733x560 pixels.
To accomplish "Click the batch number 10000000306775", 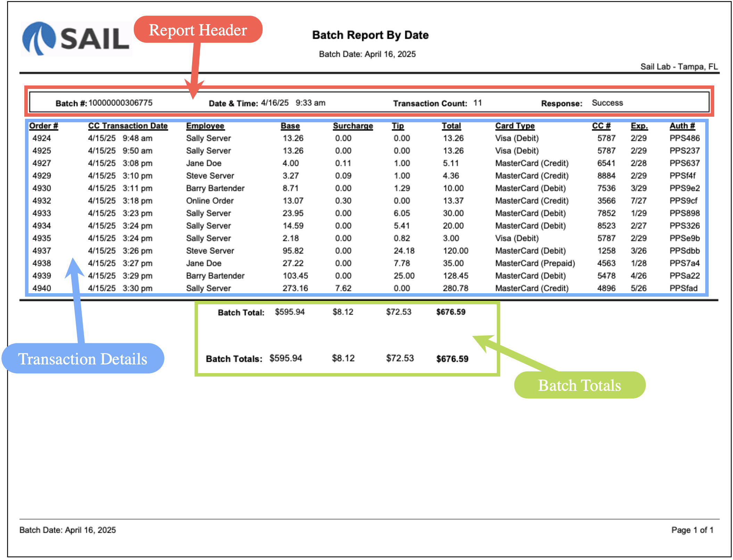I will coord(120,103).
